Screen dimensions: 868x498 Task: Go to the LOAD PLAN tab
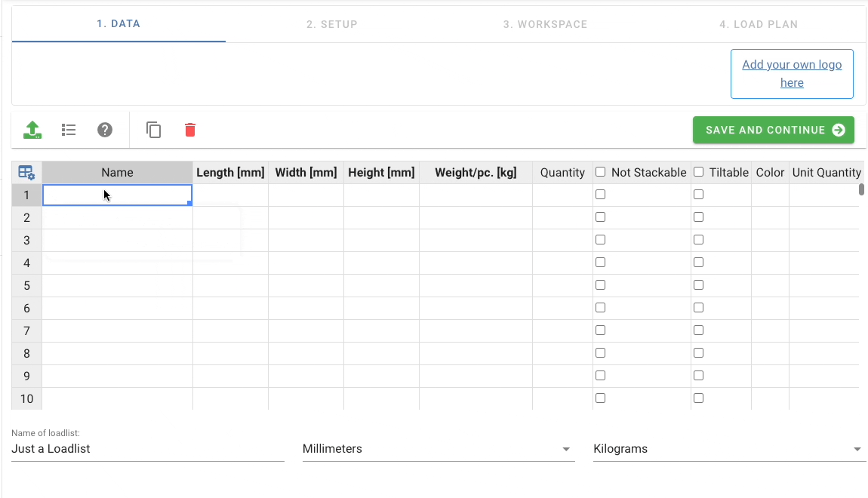pos(758,23)
